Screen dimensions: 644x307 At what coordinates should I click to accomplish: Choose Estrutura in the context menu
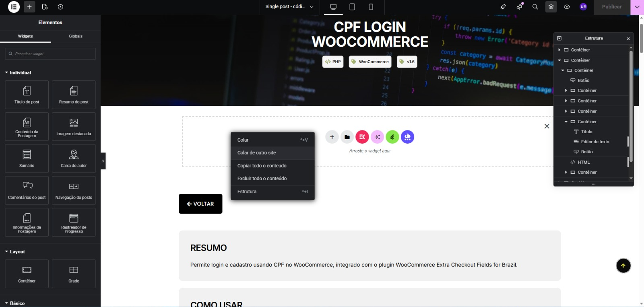click(x=272, y=192)
